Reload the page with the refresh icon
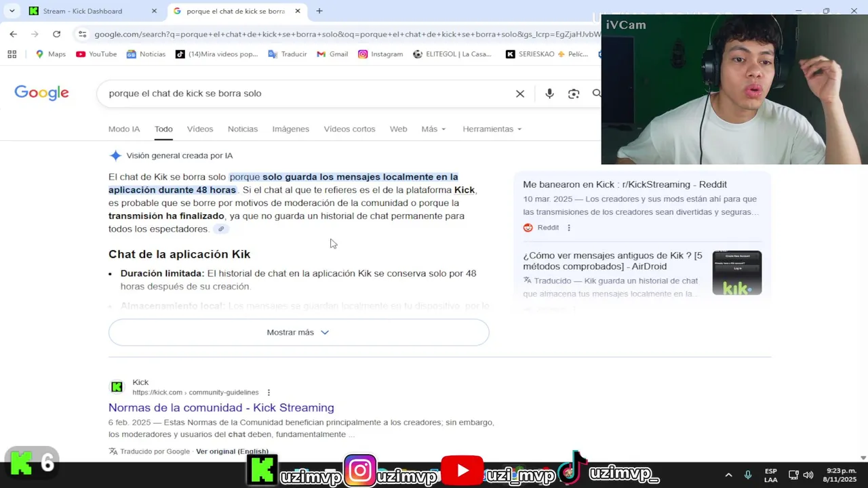The image size is (868, 488). click(57, 34)
